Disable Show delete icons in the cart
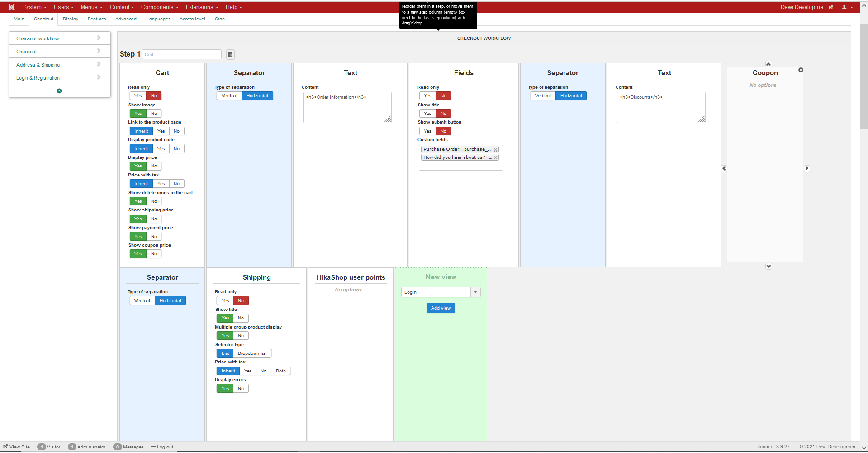The width and height of the screenshot is (868, 453). 154,201
